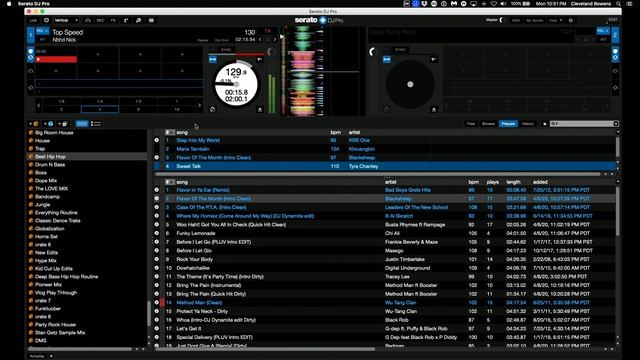Sort library by the bpm column header

click(x=473, y=182)
